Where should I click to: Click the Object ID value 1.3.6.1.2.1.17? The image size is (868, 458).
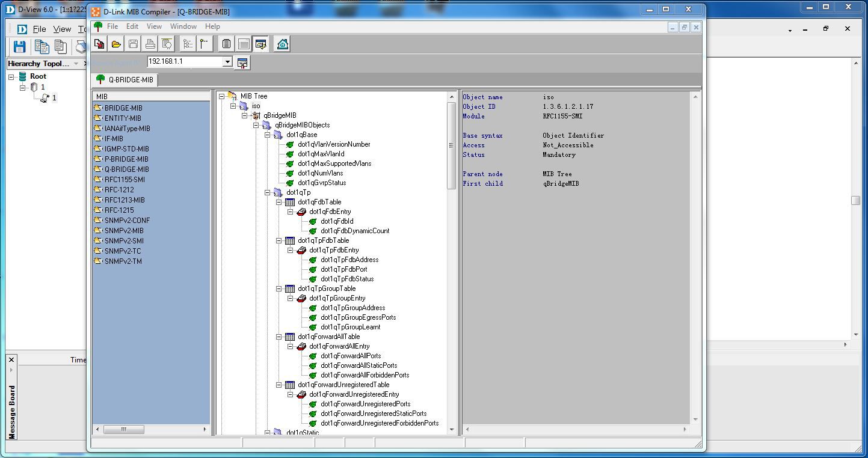click(x=568, y=107)
